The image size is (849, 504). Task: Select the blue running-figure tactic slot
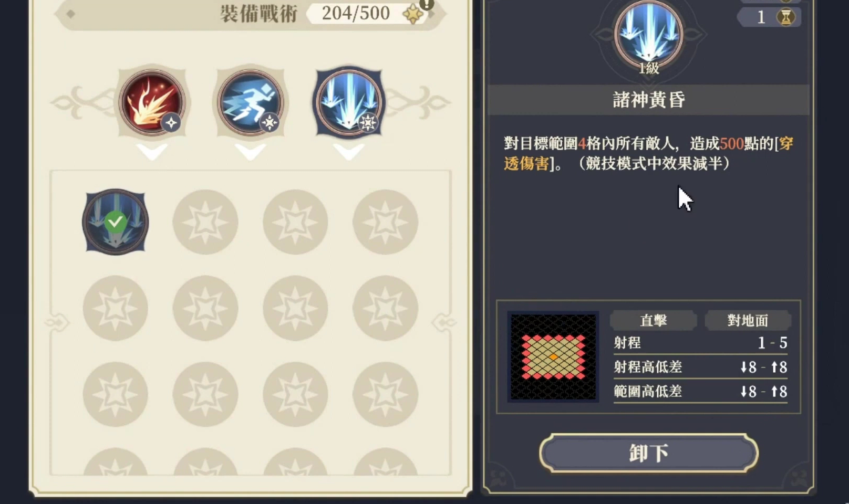[250, 102]
